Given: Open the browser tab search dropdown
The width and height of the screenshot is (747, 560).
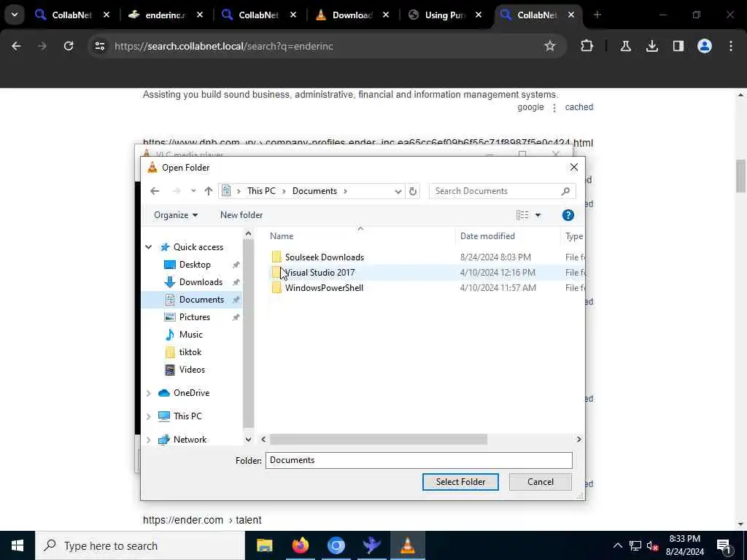Looking at the screenshot, I should [x=15, y=15].
